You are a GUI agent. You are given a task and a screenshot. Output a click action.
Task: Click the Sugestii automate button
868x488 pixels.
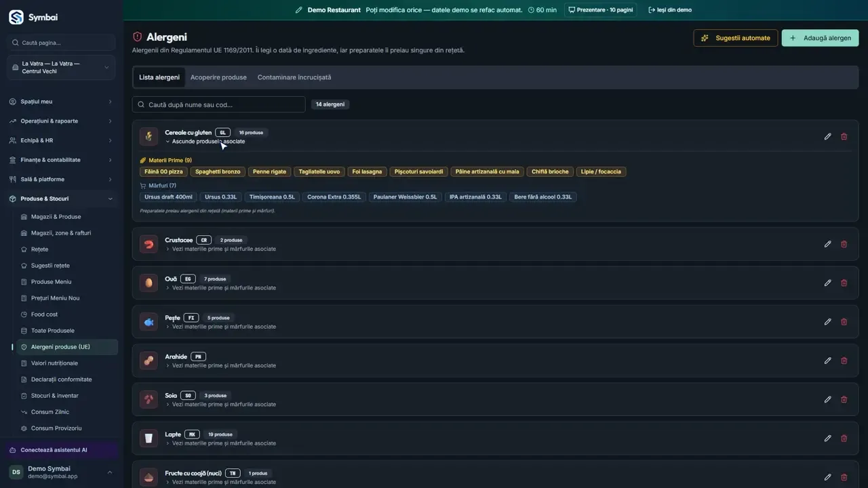(x=736, y=38)
